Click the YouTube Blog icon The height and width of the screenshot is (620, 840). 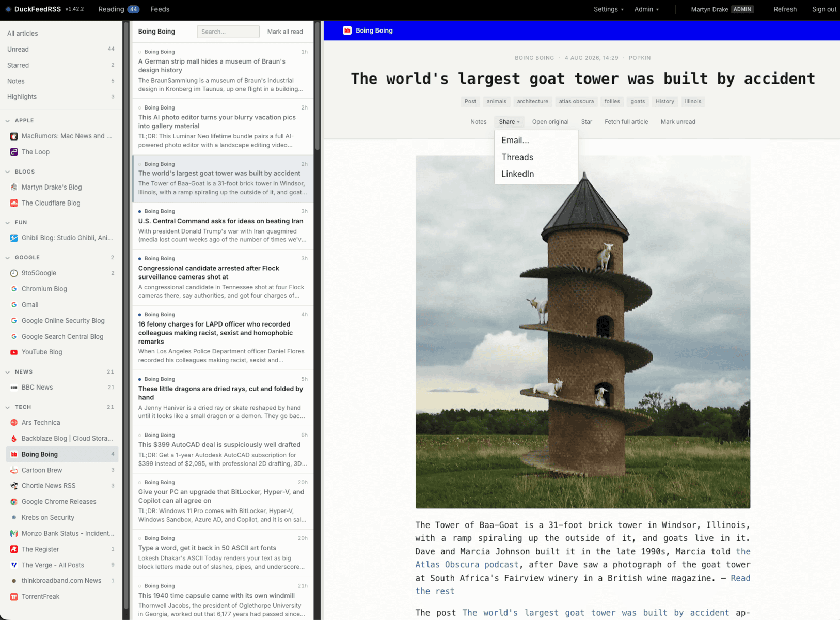pos(14,352)
